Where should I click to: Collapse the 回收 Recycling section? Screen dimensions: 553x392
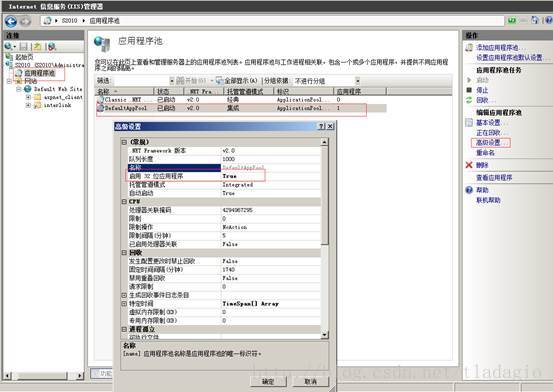pos(124,253)
